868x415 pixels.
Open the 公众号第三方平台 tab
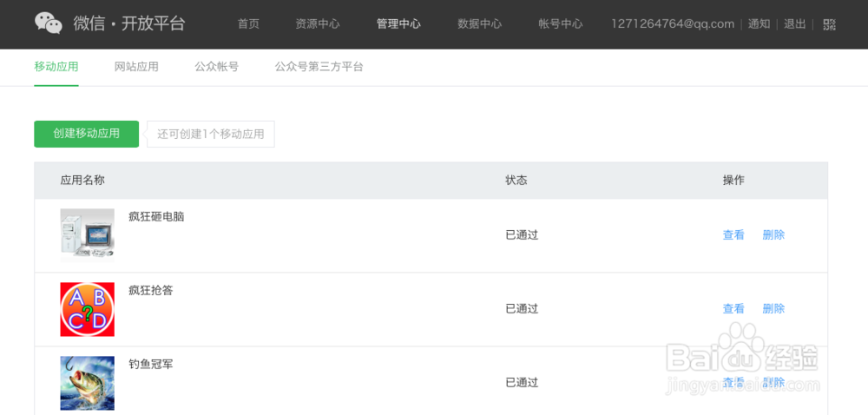(319, 67)
